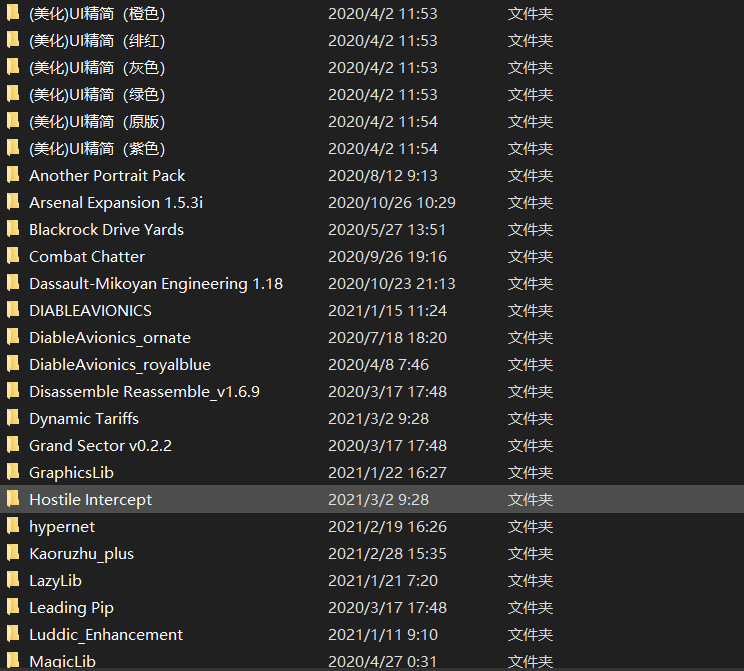Select the Kaoruzhu_plus folder
Viewport: 744px width, 671px height.
pos(81,553)
